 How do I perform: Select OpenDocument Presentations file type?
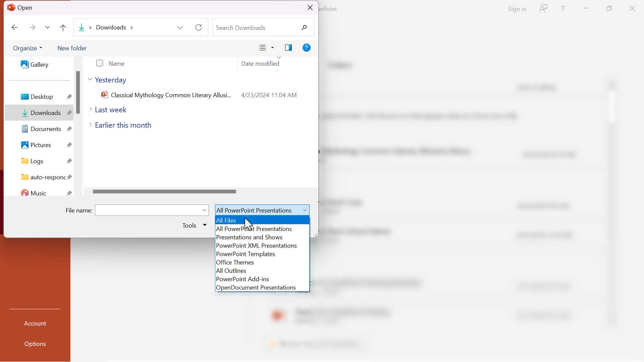[256, 288]
